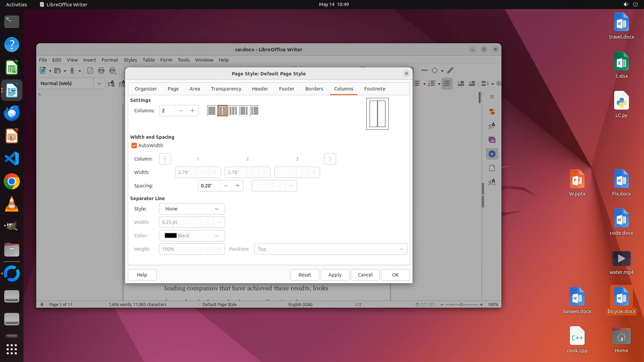
Task: Click the Apply button
Action: point(334,275)
